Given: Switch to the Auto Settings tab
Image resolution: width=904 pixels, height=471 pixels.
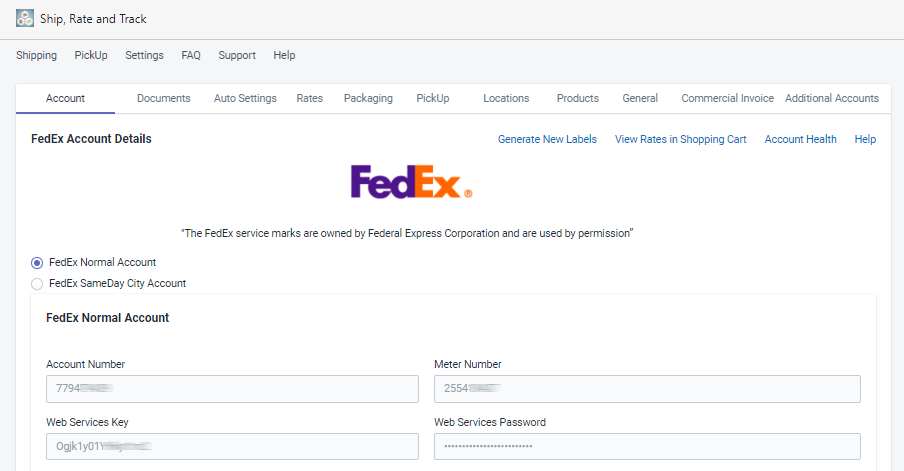Looking at the screenshot, I should pyautogui.click(x=245, y=99).
